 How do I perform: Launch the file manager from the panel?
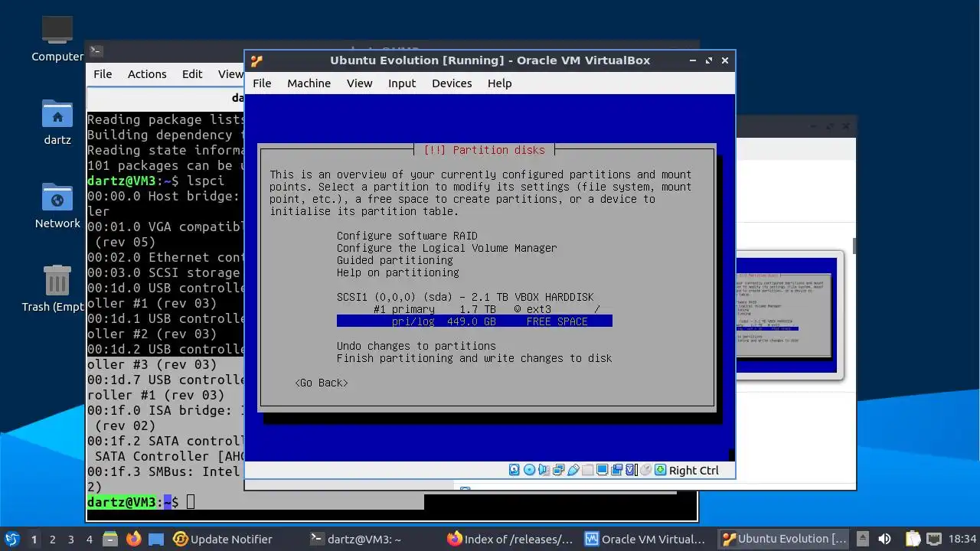click(x=109, y=539)
